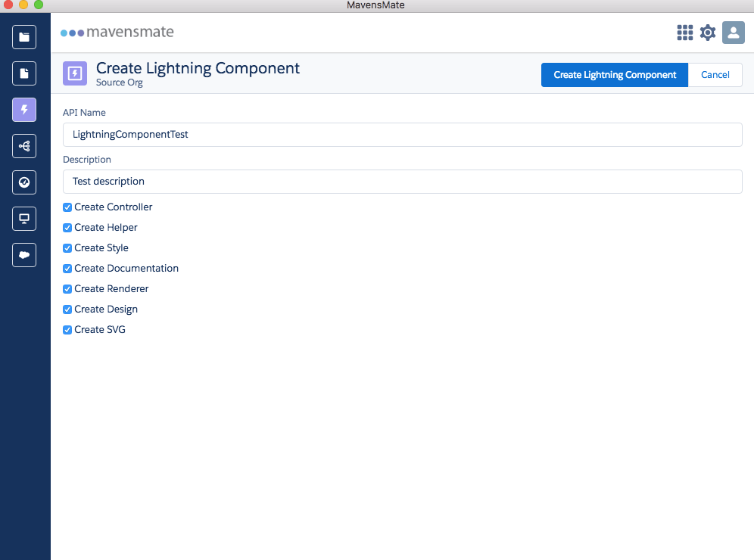
Task: Click the Description label
Action: [x=87, y=160]
